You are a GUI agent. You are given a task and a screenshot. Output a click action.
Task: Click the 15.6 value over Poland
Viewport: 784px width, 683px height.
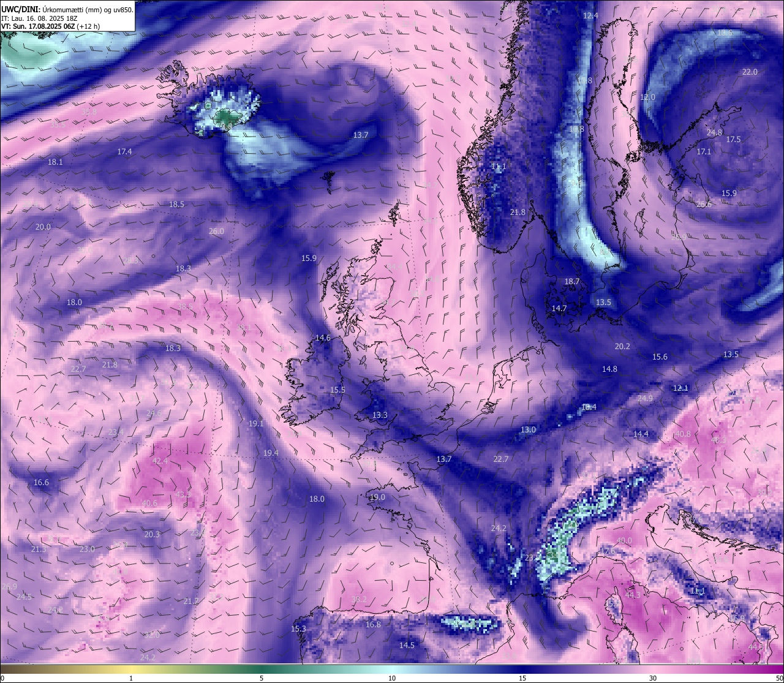[x=660, y=357]
